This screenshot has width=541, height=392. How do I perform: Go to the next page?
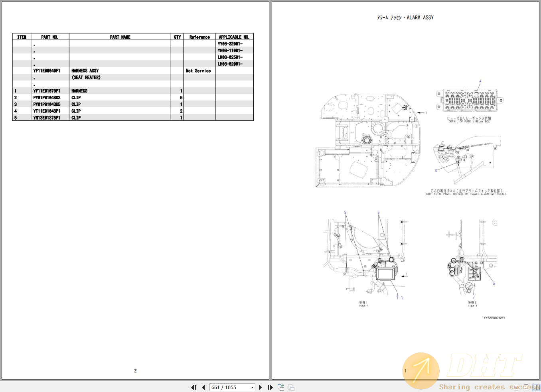[261, 387]
